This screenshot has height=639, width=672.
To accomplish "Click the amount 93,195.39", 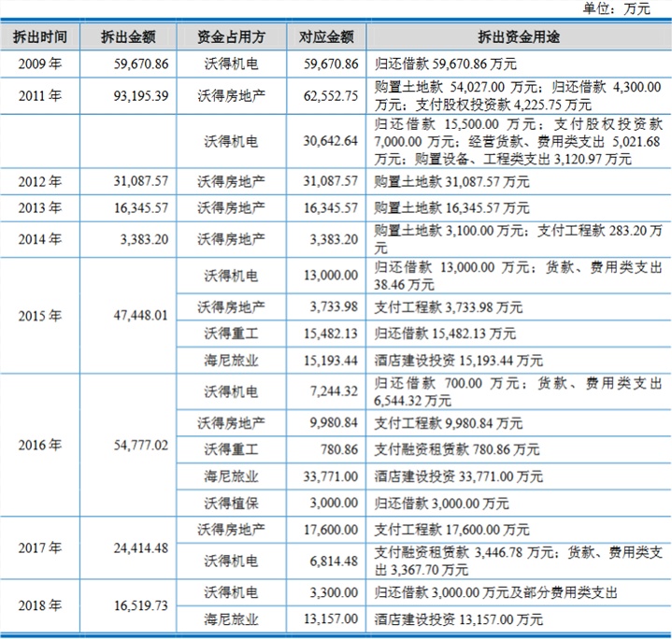I will point(140,96).
